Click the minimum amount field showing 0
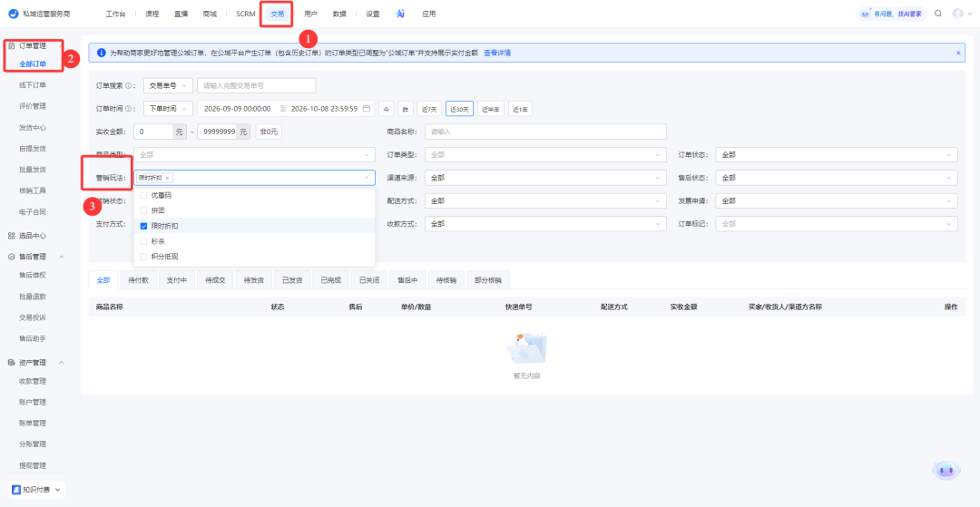The height and width of the screenshot is (507, 980). pos(153,132)
